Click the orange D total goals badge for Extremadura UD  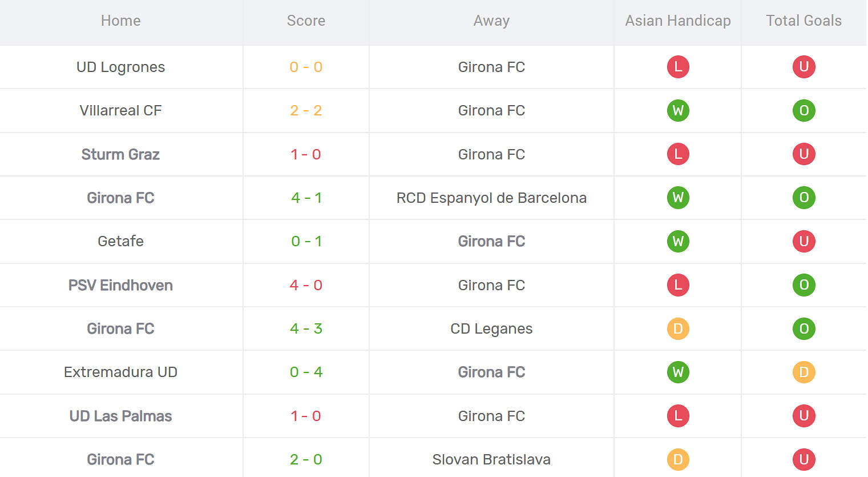click(x=804, y=372)
